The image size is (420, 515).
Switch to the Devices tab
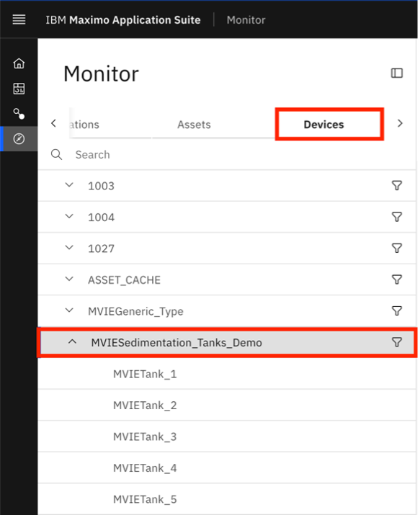click(x=323, y=125)
